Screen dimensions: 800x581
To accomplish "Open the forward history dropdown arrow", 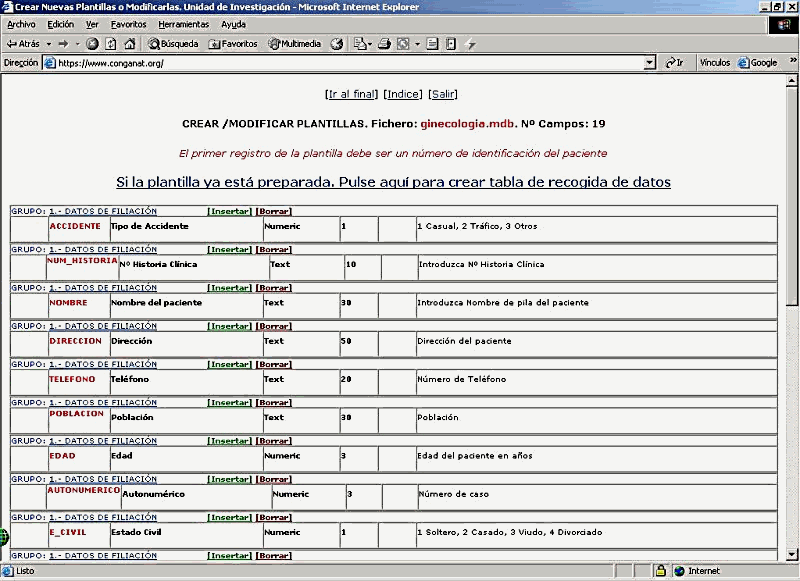I will coord(77,44).
